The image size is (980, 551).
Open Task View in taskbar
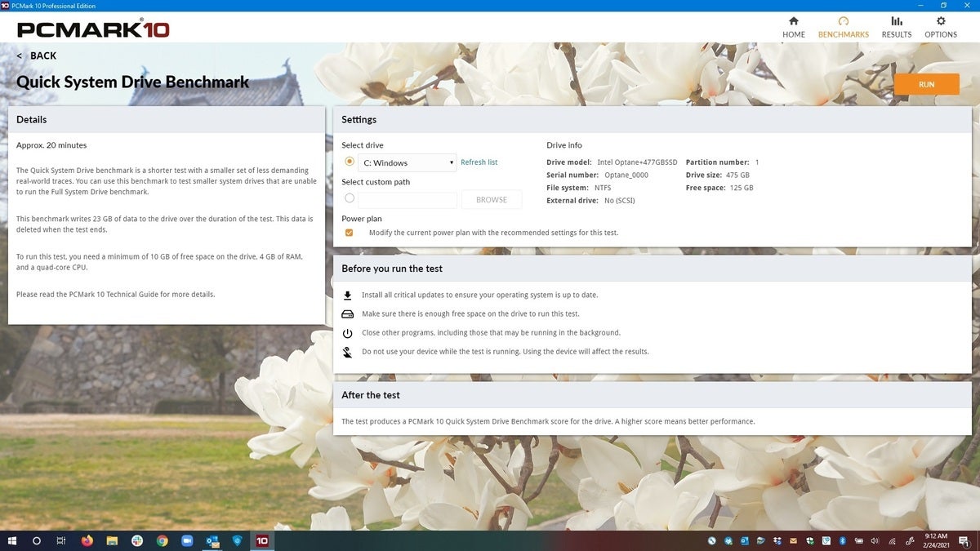point(61,540)
